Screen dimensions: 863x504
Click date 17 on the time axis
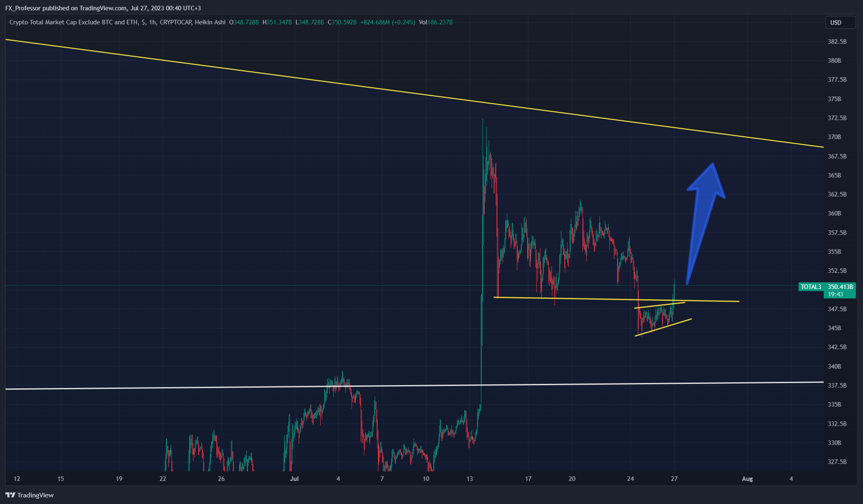tap(528, 479)
